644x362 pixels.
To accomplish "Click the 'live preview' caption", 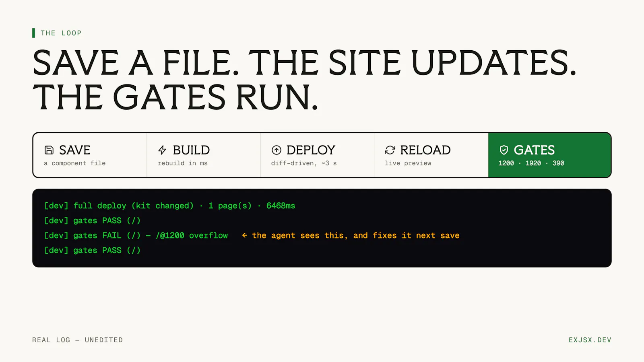I will click(408, 163).
